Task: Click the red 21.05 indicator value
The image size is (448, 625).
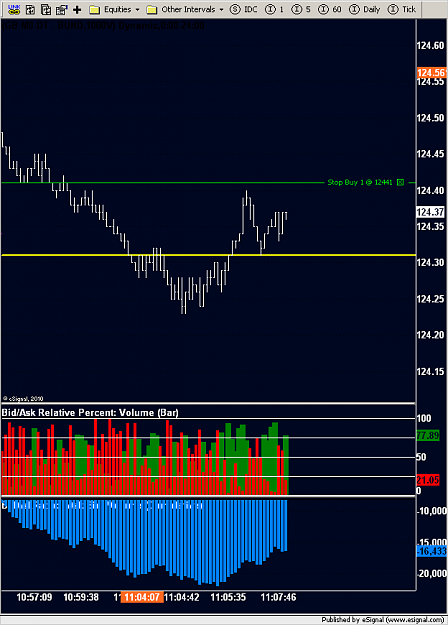Action: 428,480
